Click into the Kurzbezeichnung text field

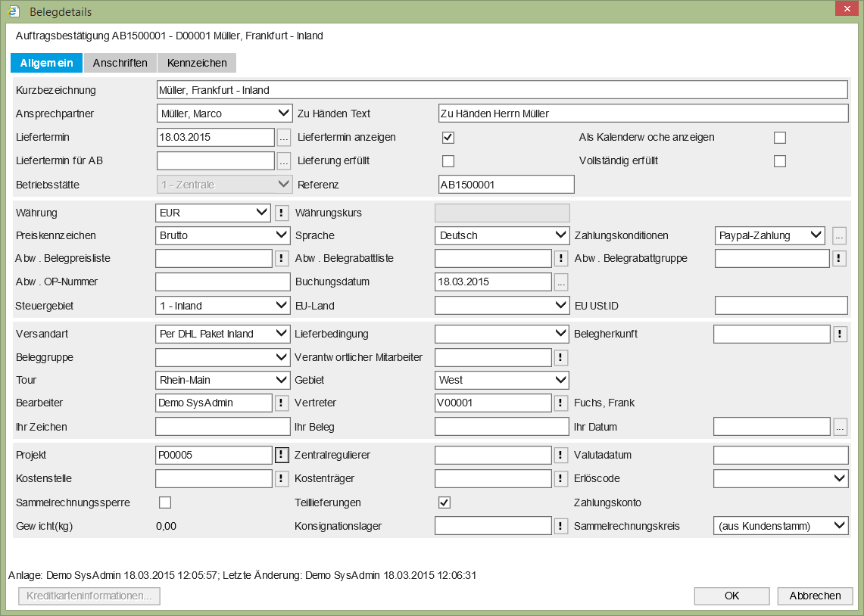501,90
